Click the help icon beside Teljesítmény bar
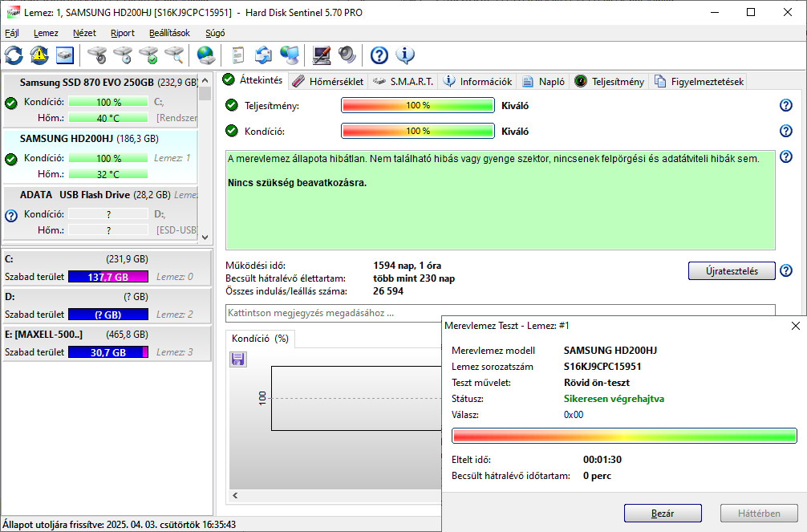 coord(786,105)
